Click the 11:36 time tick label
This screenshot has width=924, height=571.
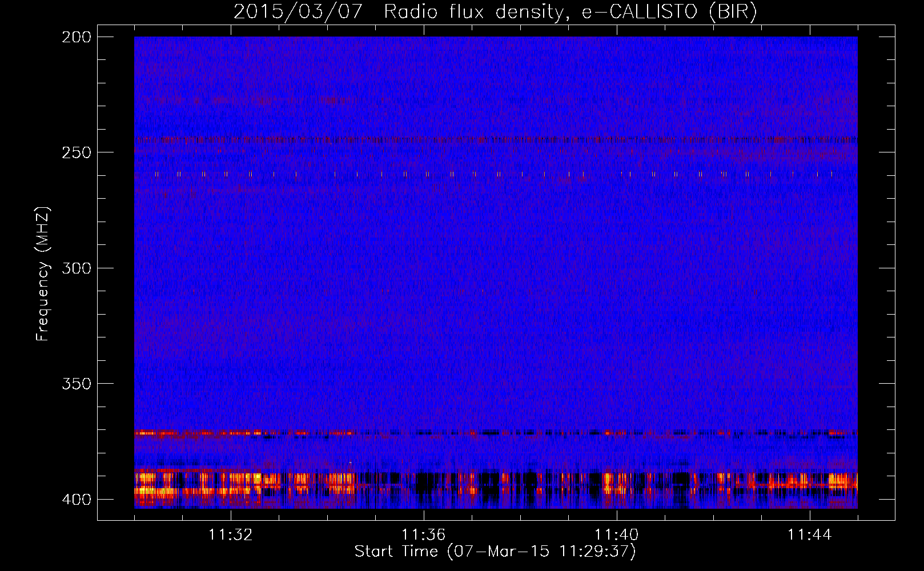click(424, 534)
